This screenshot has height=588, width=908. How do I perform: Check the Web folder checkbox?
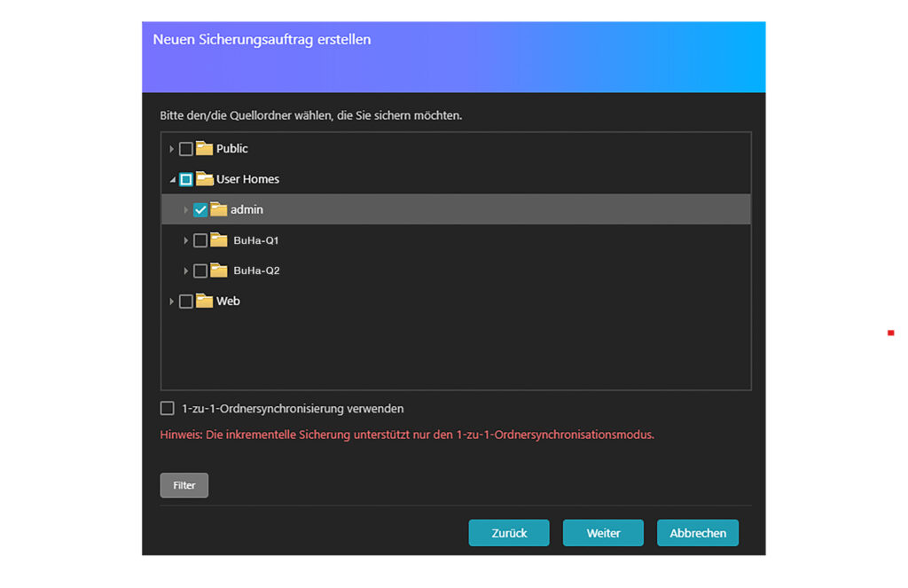pos(185,301)
